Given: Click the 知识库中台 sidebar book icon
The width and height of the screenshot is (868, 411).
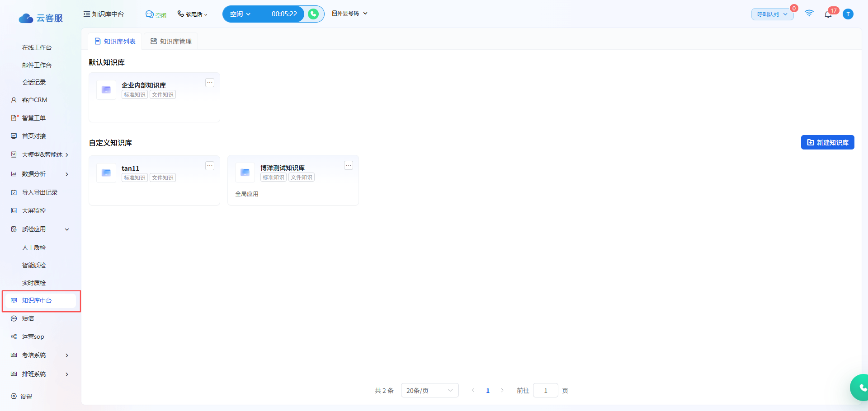Looking at the screenshot, I should coord(14,300).
